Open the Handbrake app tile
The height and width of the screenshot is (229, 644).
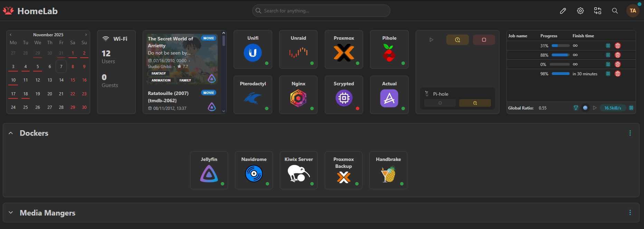[x=388, y=170]
